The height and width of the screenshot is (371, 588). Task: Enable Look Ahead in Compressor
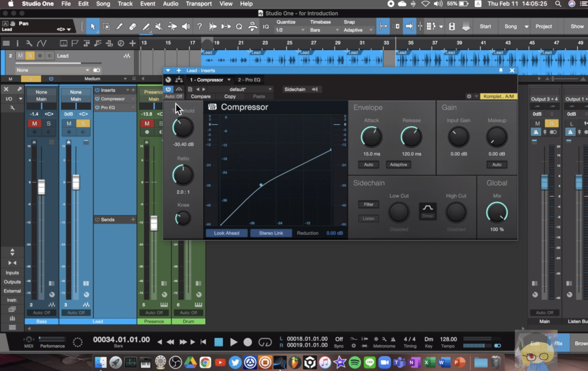(x=226, y=233)
